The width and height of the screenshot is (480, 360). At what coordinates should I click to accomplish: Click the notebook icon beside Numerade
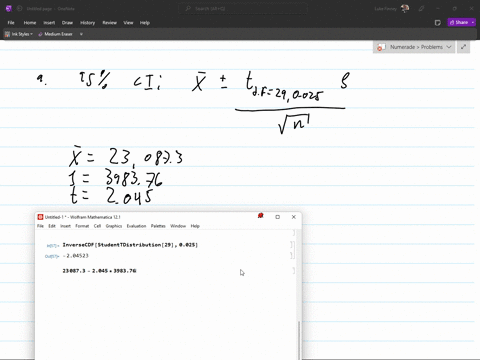381,47
